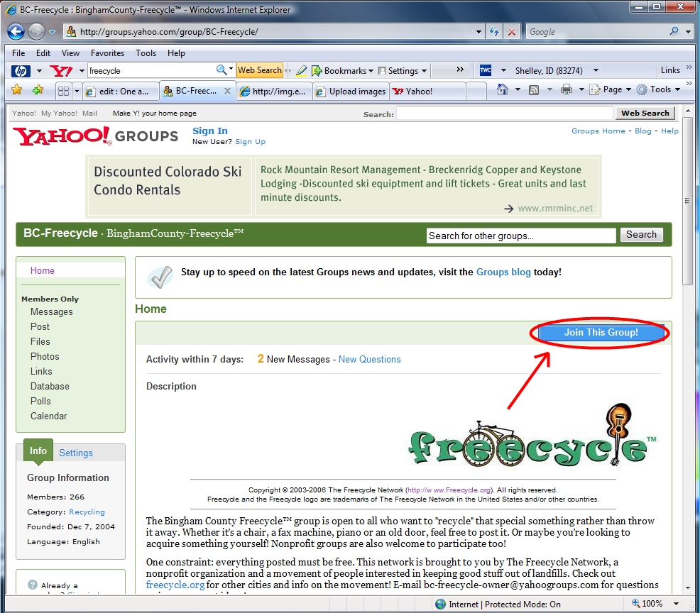Click the Print icon

[x=567, y=89]
